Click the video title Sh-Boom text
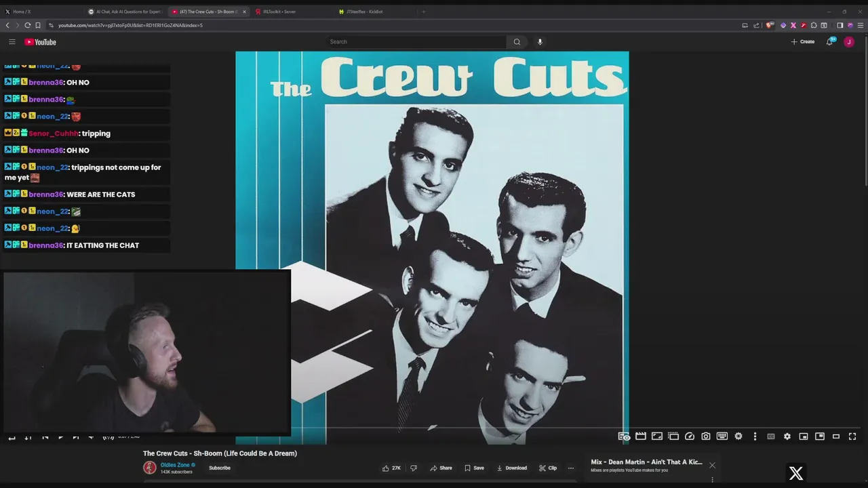This screenshot has height=488, width=868. tap(220, 453)
